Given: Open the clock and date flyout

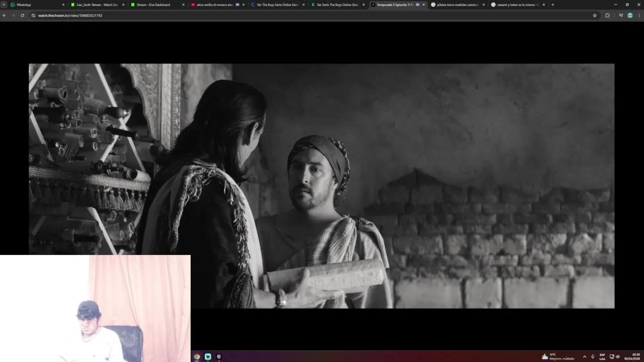Looking at the screenshot, I should (x=633, y=356).
